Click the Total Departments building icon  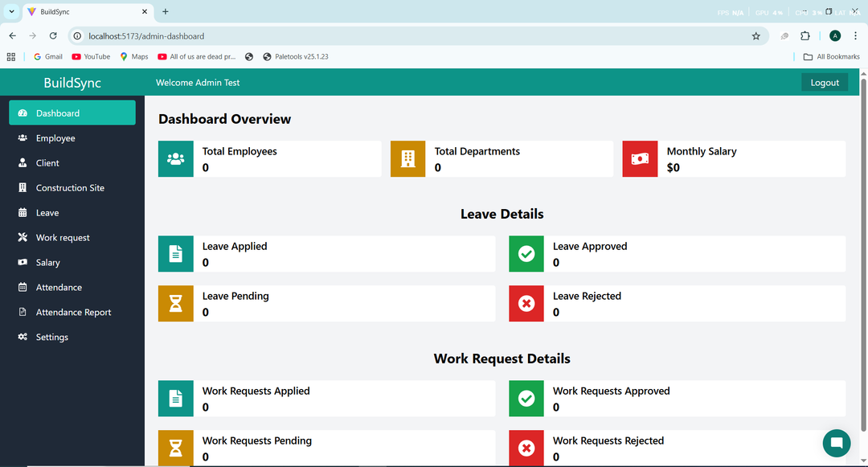click(x=408, y=159)
